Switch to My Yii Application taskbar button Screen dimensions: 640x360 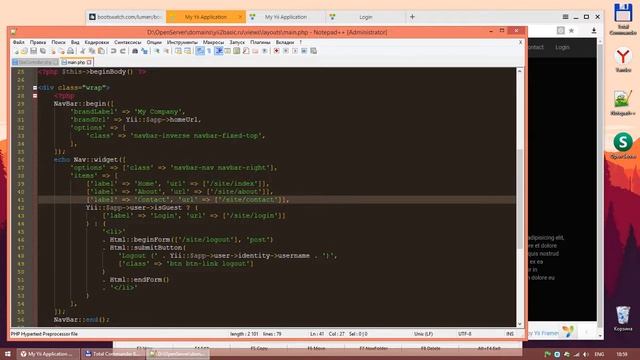[48, 354]
